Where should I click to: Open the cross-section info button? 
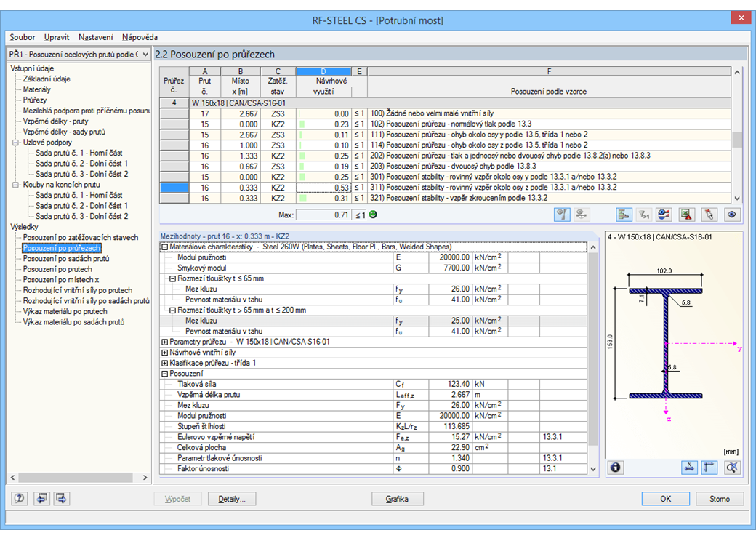point(615,468)
